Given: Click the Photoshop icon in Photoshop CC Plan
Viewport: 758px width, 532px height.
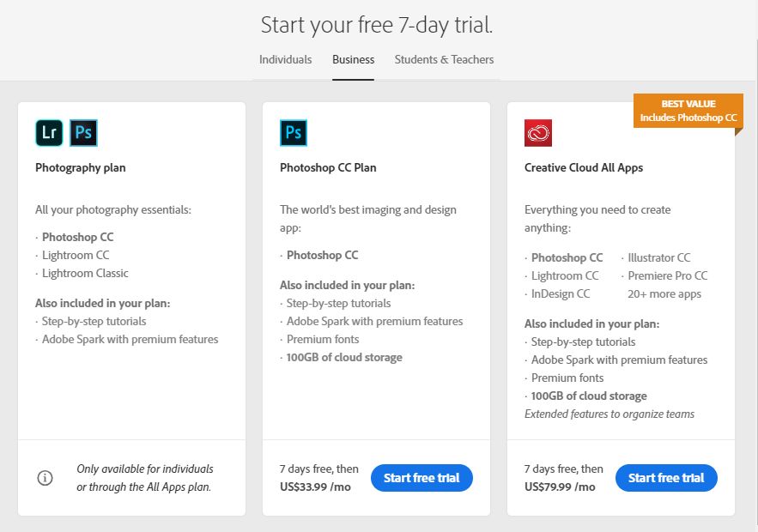Looking at the screenshot, I should point(294,133).
